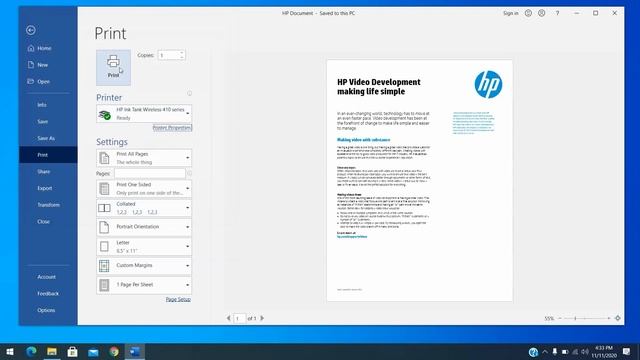The width and height of the screenshot is (640, 360).
Task: Open the Letter paper size dropdown
Action: 144,247
